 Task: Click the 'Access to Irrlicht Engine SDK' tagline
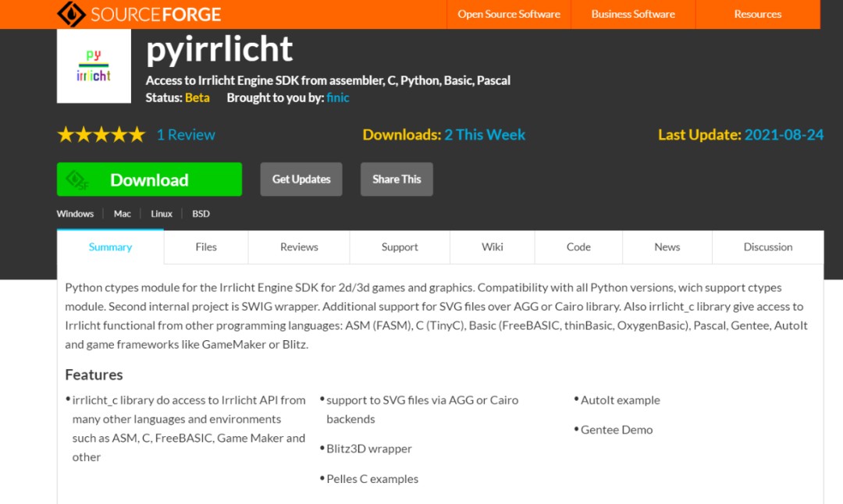[328, 80]
